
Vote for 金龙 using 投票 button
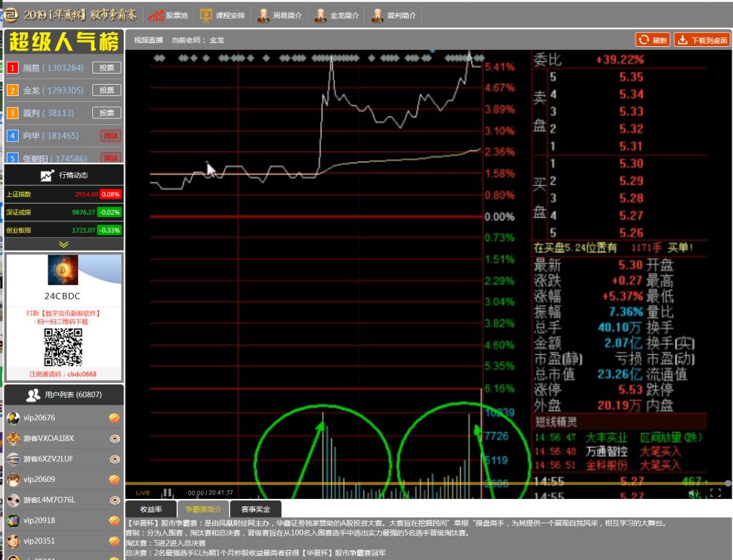106,90
